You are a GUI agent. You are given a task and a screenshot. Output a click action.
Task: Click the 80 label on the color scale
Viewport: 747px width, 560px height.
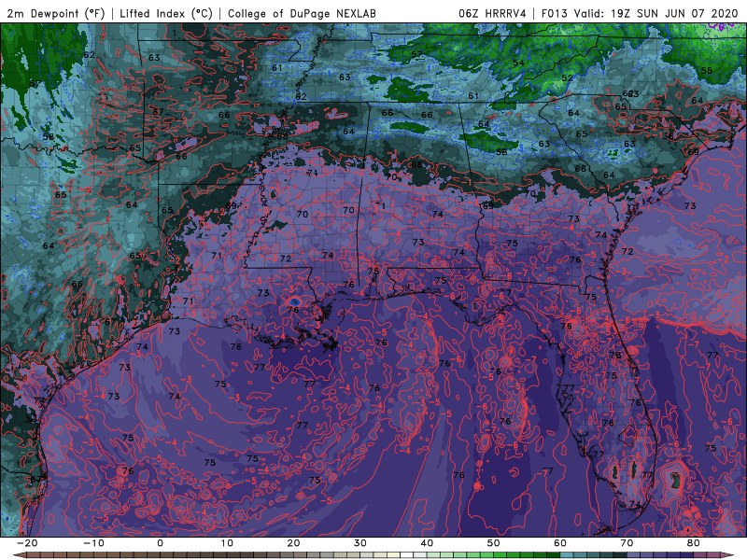pos(694,543)
